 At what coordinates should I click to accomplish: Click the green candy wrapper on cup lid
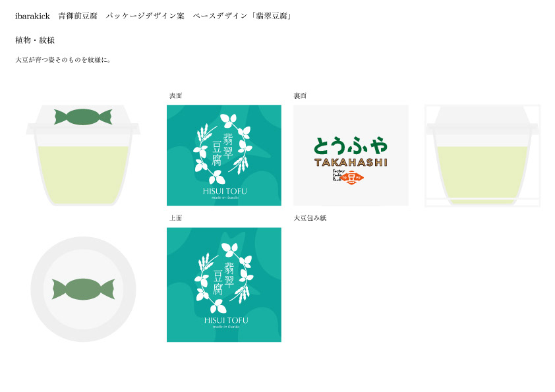pos(83,117)
